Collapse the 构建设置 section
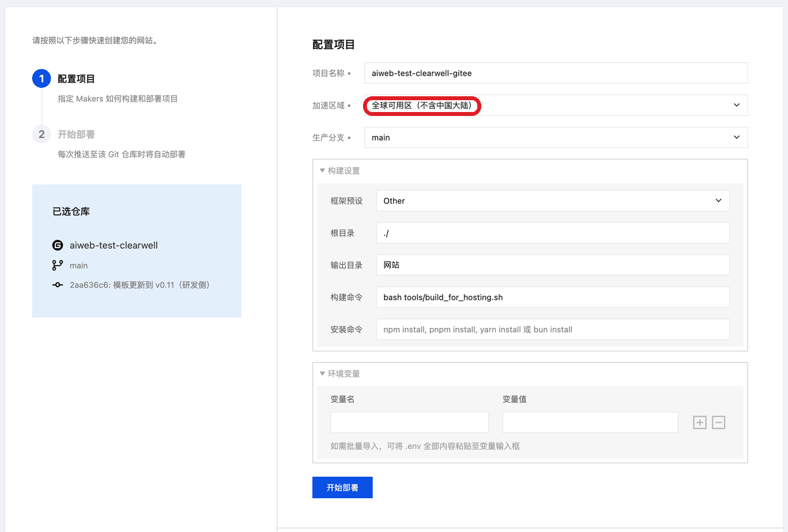The height and width of the screenshot is (532, 788). point(340,171)
